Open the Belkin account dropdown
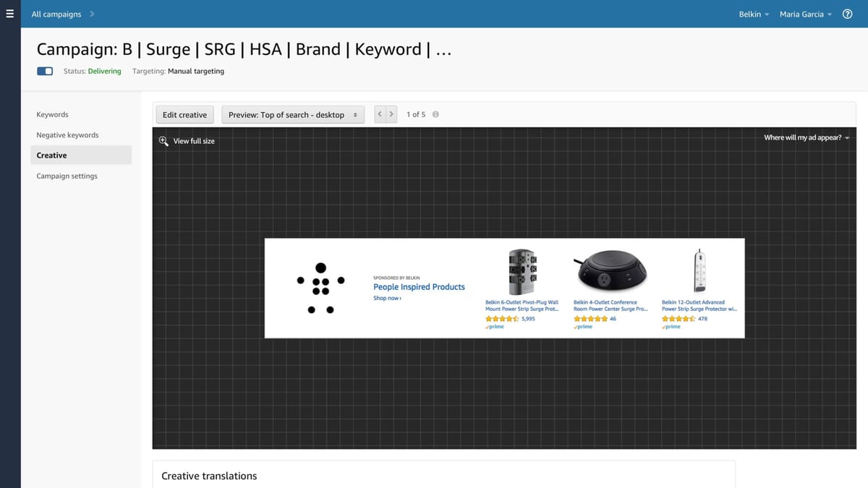The width and height of the screenshot is (868, 488). coord(752,14)
